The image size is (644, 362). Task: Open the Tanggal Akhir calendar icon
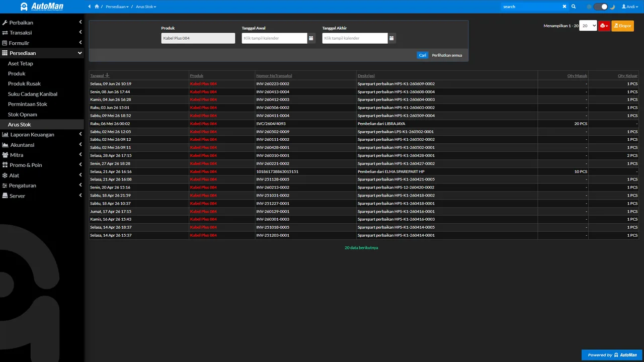tap(392, 38)
